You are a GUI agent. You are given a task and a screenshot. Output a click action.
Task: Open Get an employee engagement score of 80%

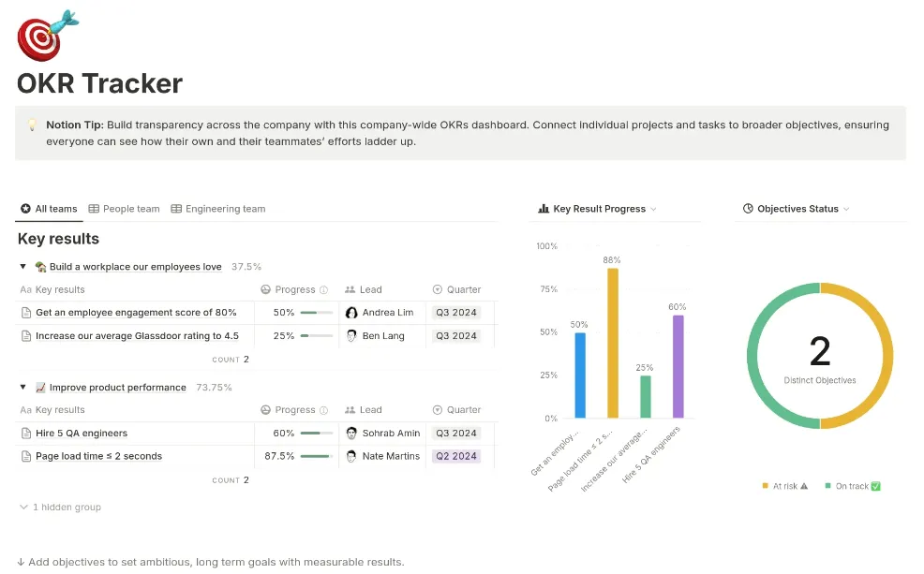coord(136,313)
